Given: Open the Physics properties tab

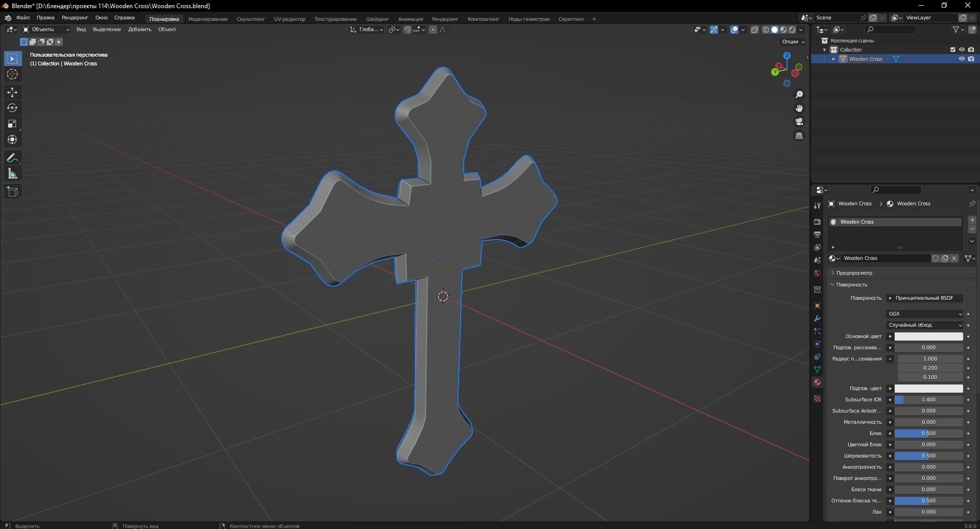Looking at the screenshot, I should 817,343.
